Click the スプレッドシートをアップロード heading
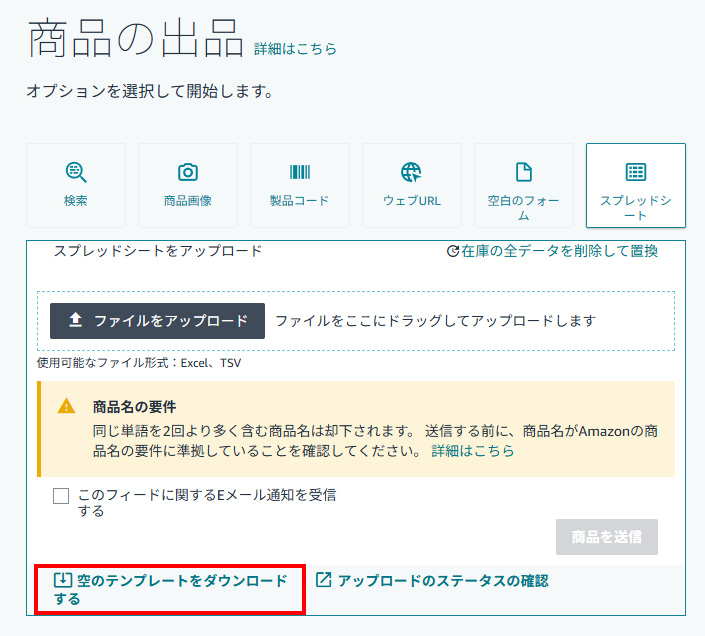The image size is (705, 636). (x=158, y=251)
